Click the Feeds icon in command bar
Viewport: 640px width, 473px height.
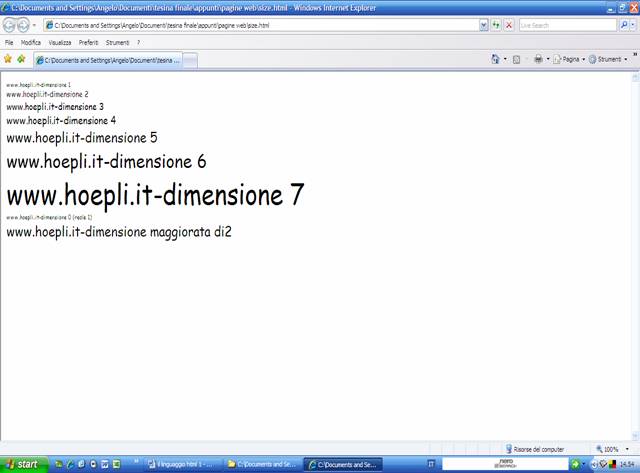[516, 60]
